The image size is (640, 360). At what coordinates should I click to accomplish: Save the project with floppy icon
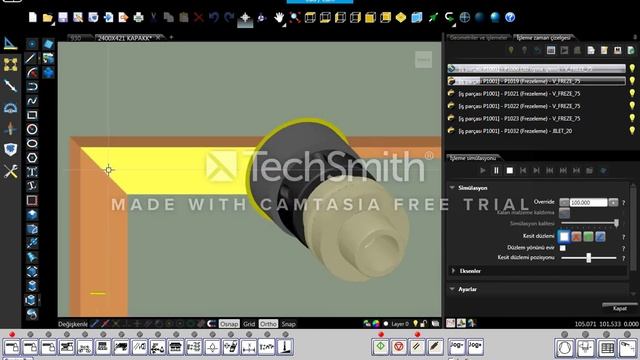63,17
